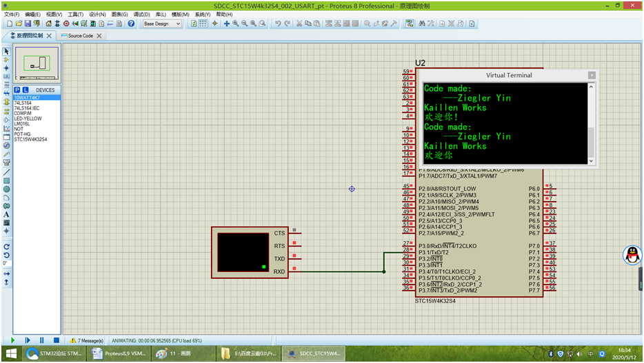The image size is (644, 363).
Task: Click the Zoom In magnifier icon
Action: tap(235, 23)
